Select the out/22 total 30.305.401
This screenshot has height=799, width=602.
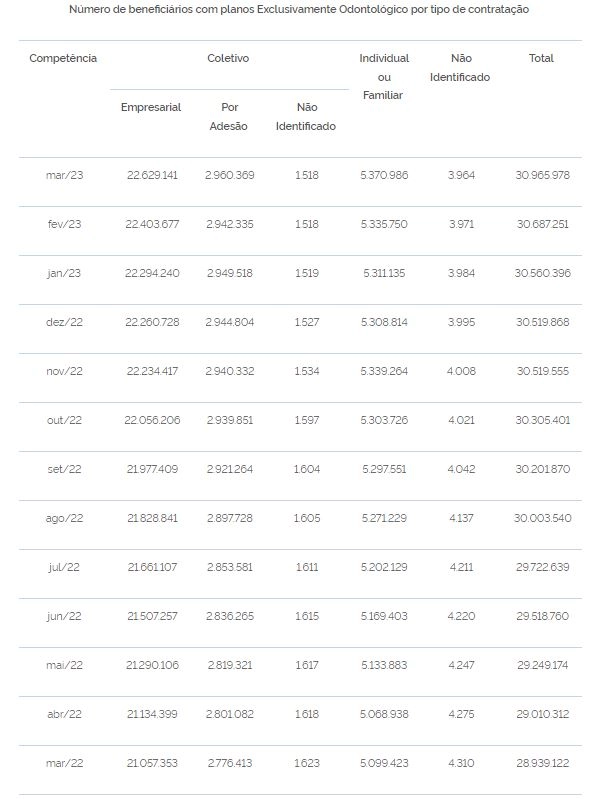[542, 420]
